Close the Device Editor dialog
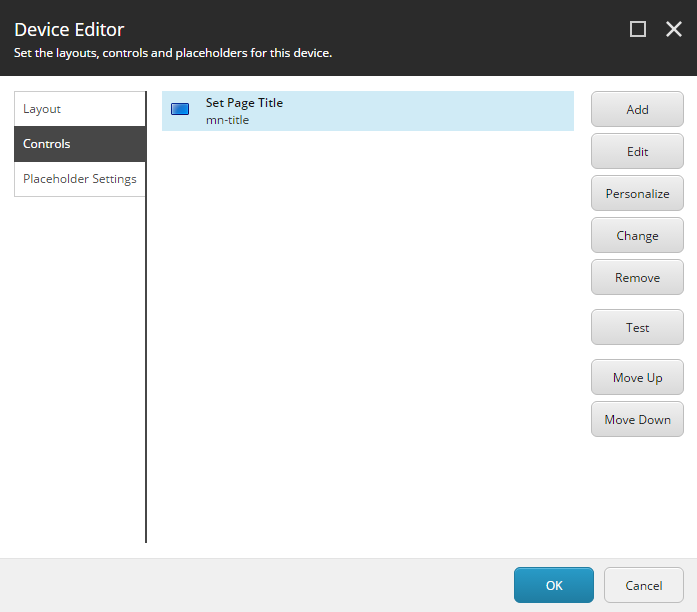 tap(674, 30)
